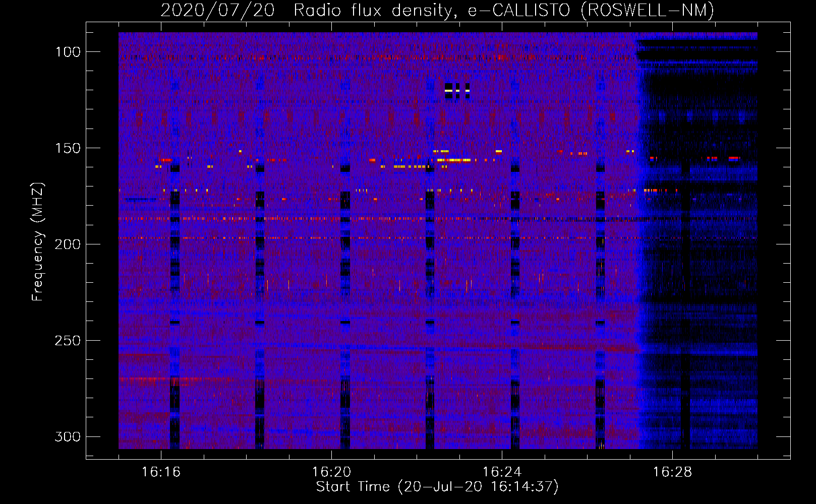The image size is (816, 504).
Task: Click the 100 frequency tick label
Action: (68, 52)
